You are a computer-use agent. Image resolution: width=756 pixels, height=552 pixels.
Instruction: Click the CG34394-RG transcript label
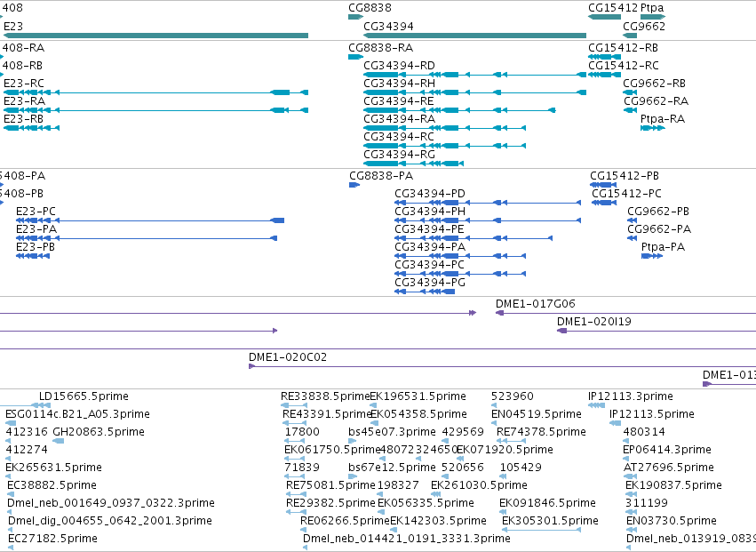[x=399, y=155]
